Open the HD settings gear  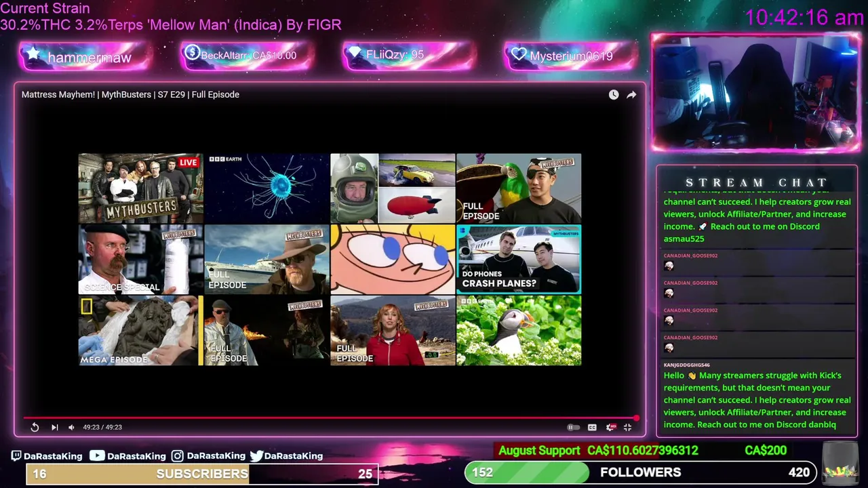click(610, 427)
